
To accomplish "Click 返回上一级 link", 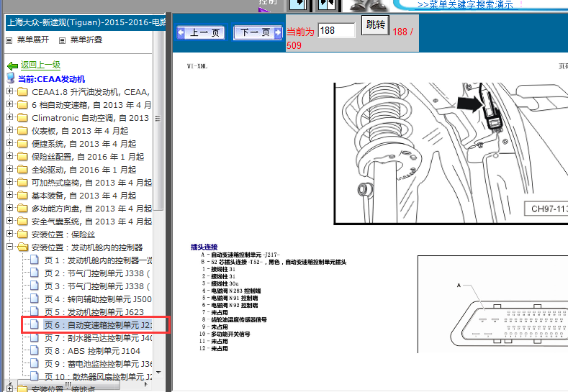I will [40, 65].
